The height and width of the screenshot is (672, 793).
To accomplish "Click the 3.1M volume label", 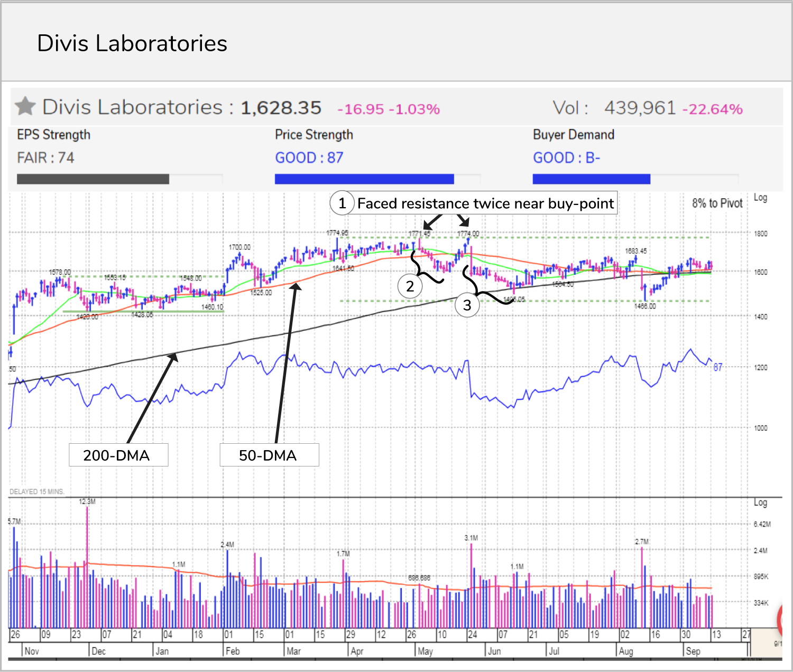I will [x=471, y=538].
